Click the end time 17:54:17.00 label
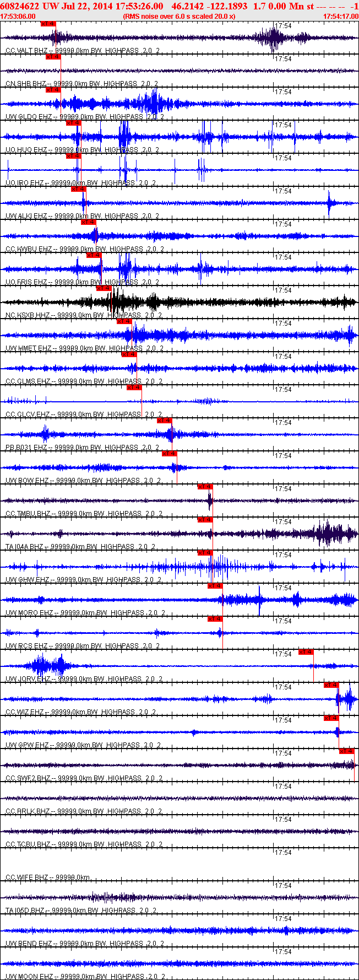This screenshot has width=359, height=980. (x=341, y=17)
